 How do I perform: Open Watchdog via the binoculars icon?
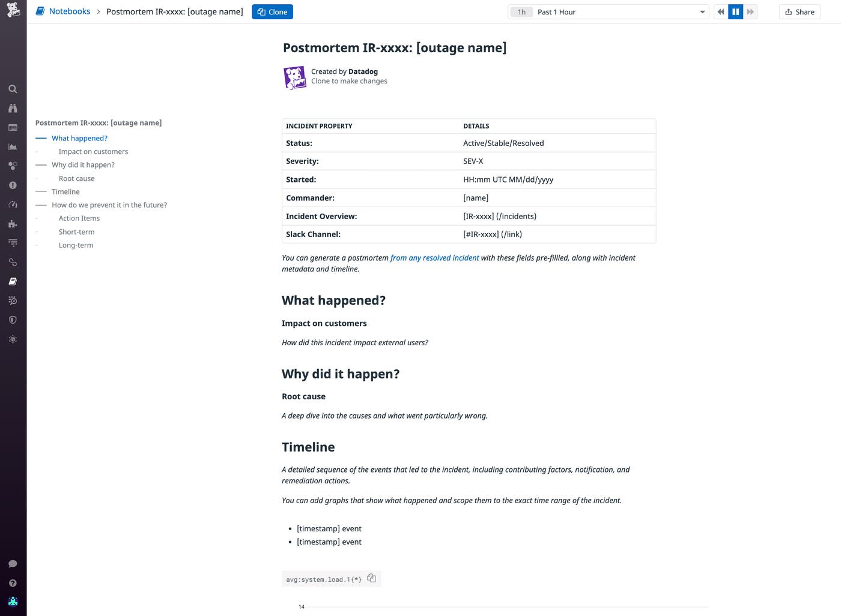[x=13, y=108]
